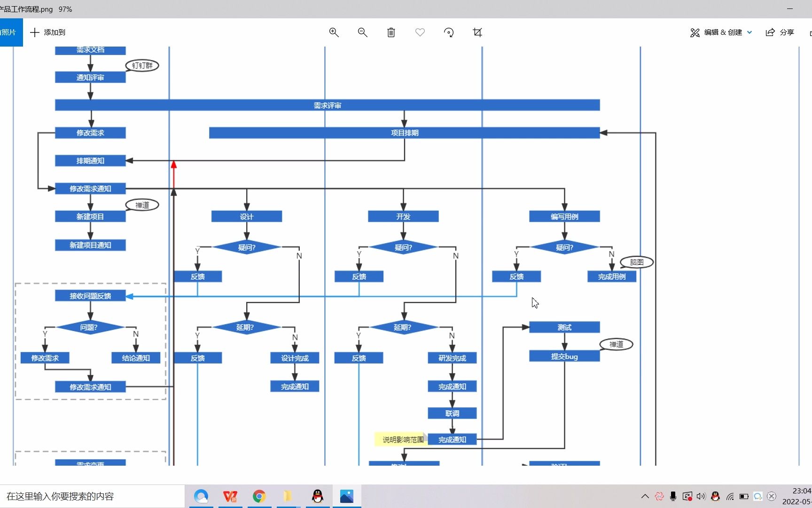The image size is (812, 508).
Task: Click the battery status tray icon
Action: click(x=744, y=496)
